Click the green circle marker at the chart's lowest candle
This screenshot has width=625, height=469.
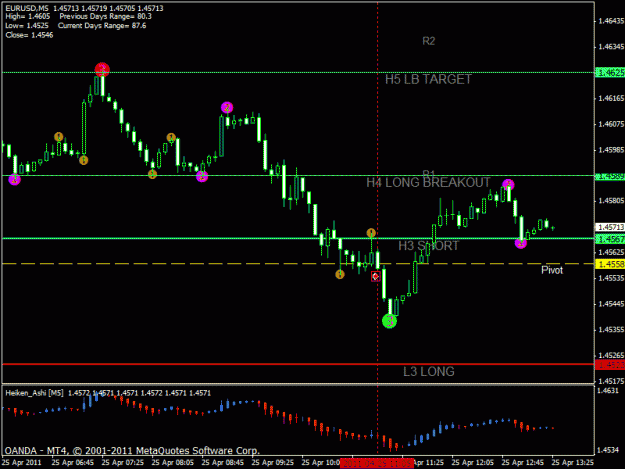pos(389,321)
